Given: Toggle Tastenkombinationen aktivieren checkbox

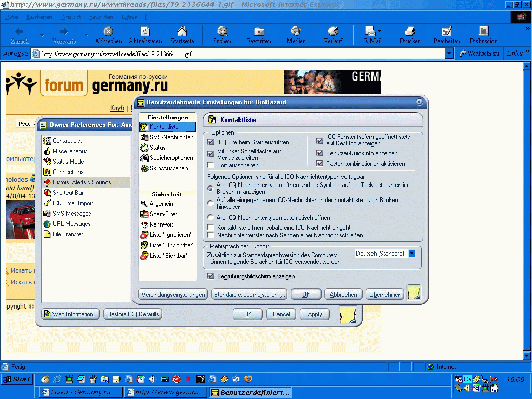Looking at the screenshot, I should click(x=320, y=163).
